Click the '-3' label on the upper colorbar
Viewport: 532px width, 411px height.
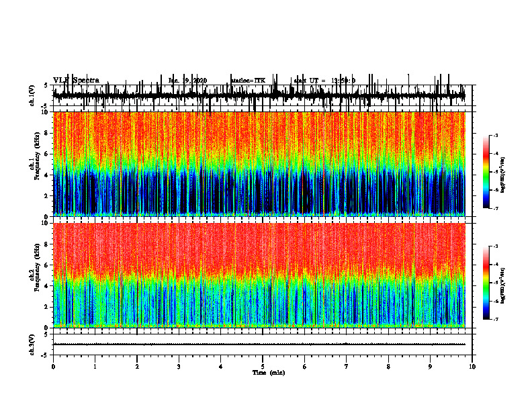[495, 136]
